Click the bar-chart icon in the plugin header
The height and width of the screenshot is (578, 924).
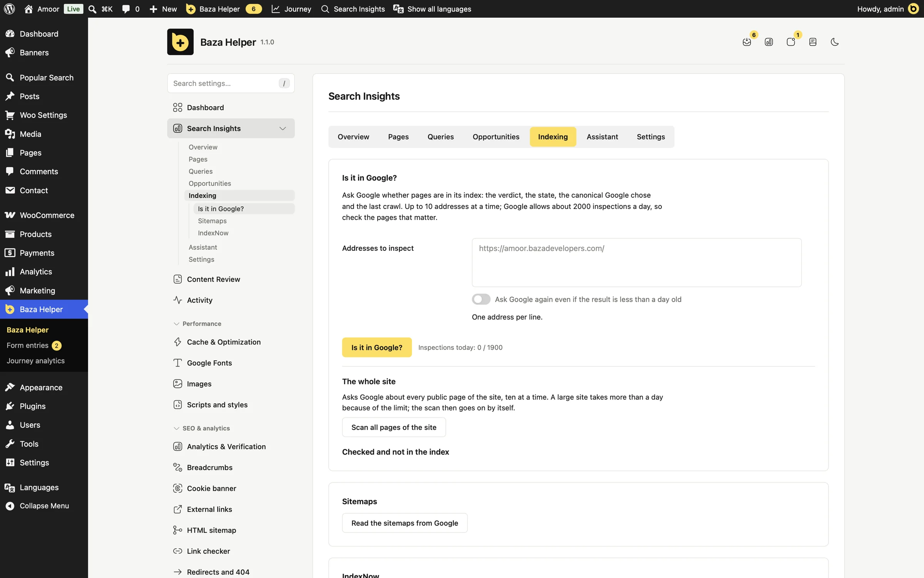coord(769,42)
